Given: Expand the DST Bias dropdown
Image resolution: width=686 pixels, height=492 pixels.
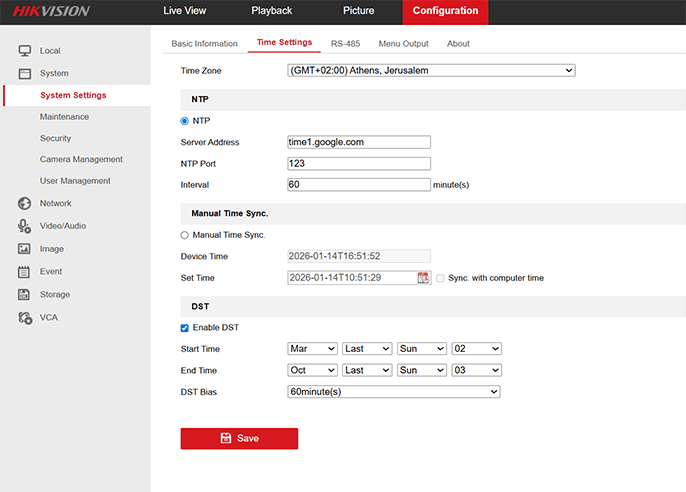Looking at the screenshot, I should click(393, 392).
